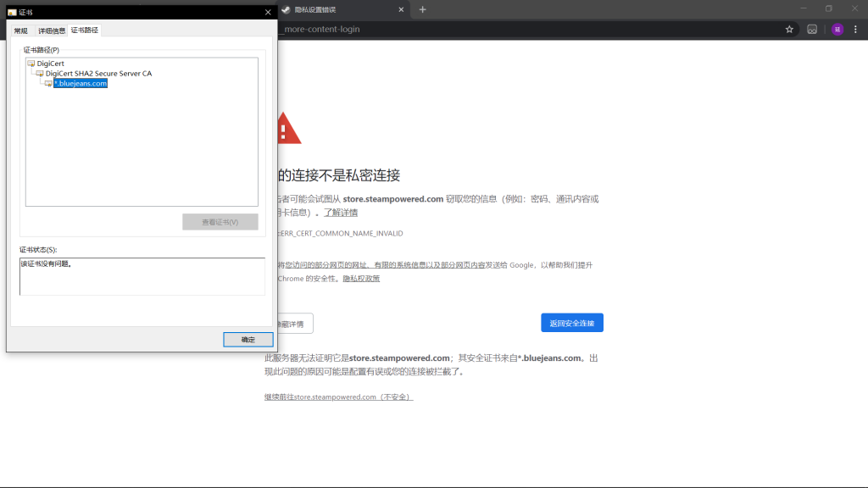
Task: Close the 隐私设置错误 browser tab
Action: tap(401, 9)
